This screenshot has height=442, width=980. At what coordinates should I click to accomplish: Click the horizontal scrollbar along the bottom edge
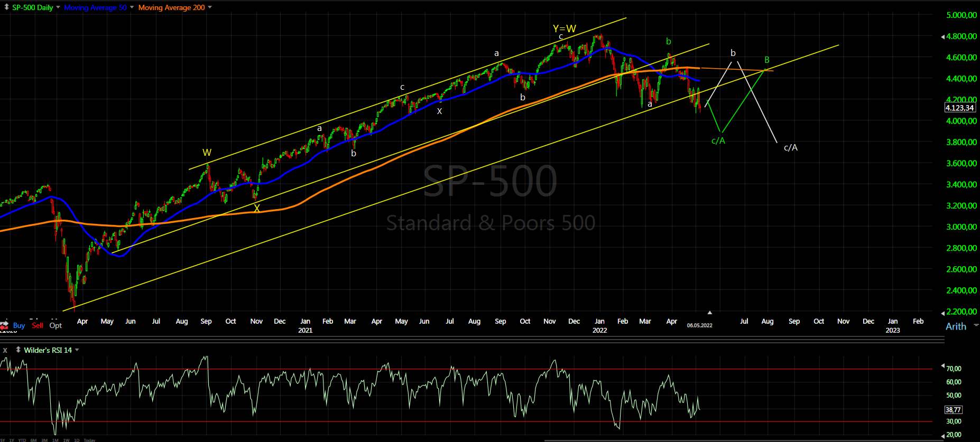click(x=744, y=440)
